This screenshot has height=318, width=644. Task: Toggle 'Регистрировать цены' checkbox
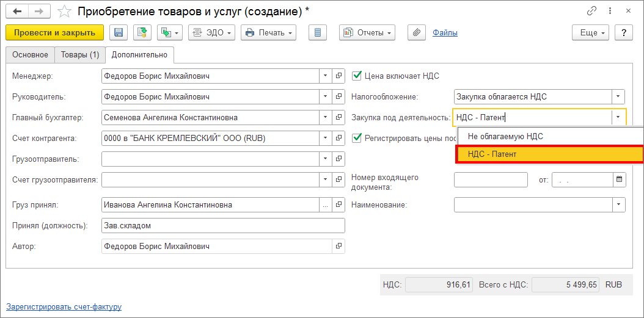point(357,138)
